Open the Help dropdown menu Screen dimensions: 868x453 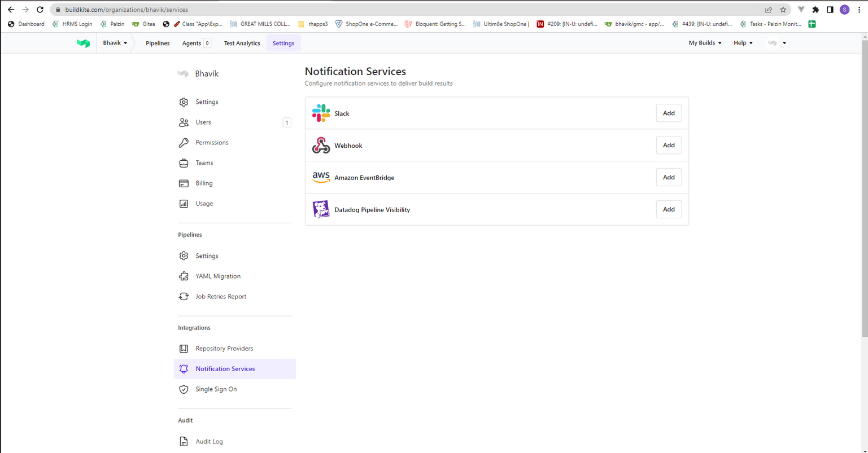tap(743, 43)
